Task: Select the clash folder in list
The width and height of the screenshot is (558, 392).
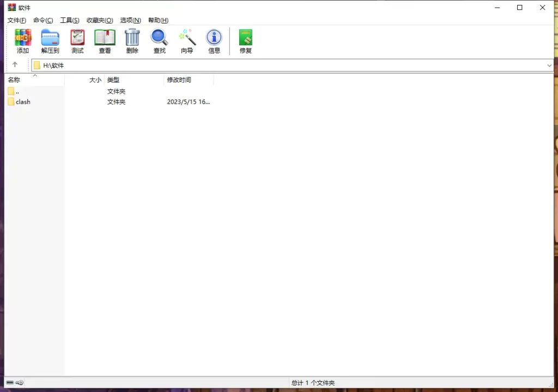Action: tap(23, 102)
